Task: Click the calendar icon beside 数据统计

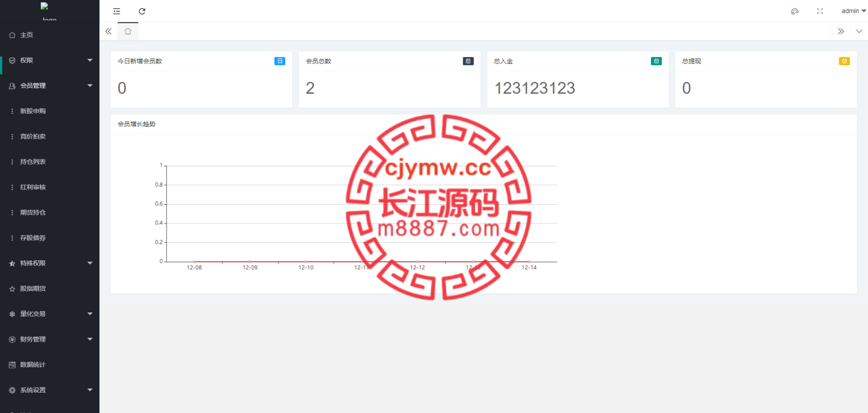Action: [12, 365]
